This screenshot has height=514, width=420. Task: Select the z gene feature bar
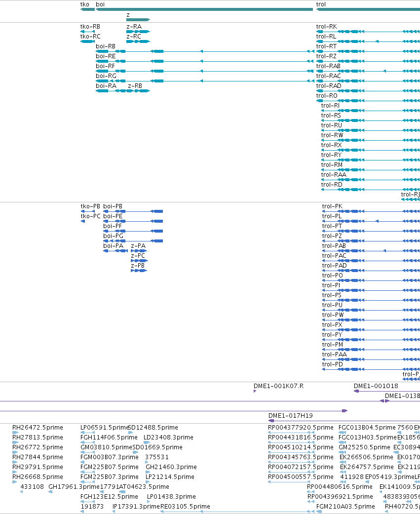pos(138,20)
